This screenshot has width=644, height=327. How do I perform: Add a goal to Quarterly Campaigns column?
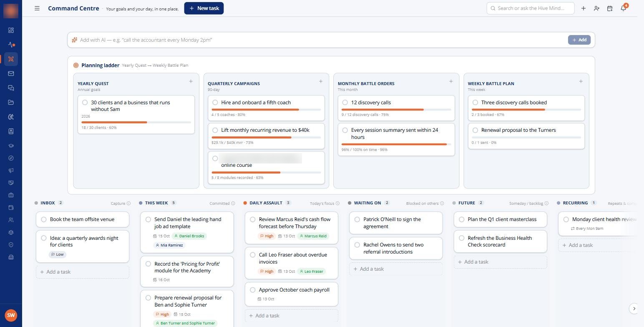point(321,81)
